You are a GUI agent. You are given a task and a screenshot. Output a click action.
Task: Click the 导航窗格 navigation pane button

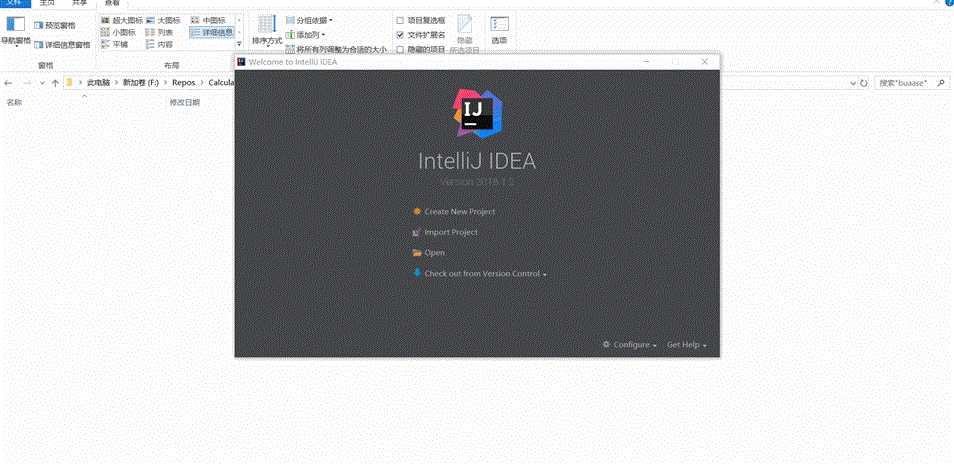15,32
